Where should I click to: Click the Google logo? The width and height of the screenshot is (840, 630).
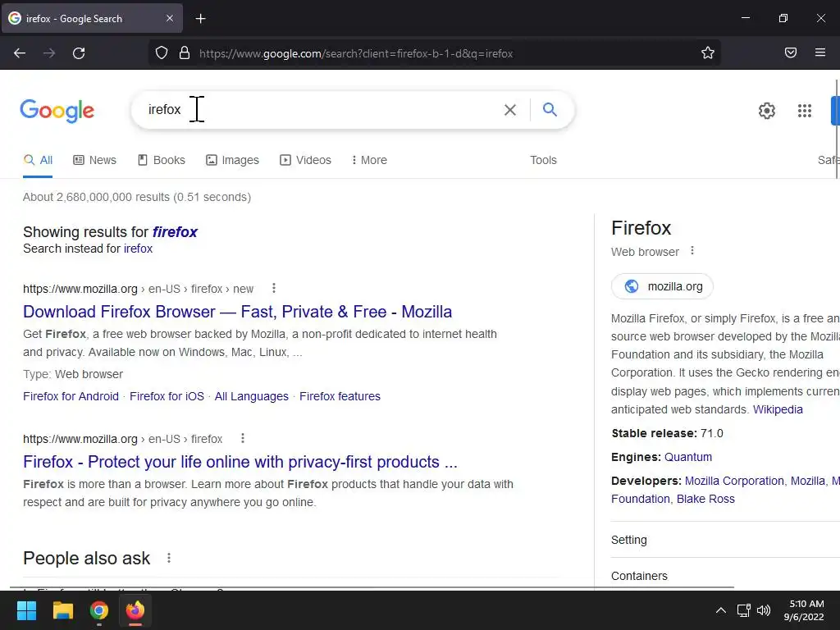[x=57, y=111]
